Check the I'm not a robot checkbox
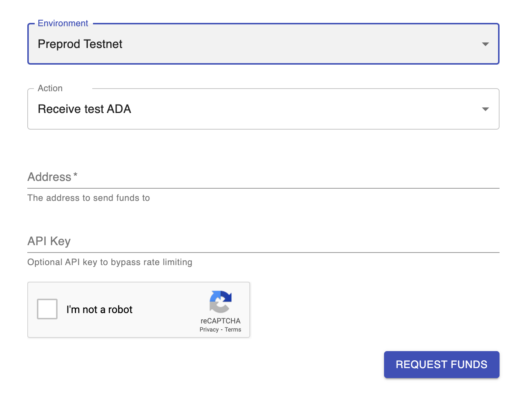 47,309
